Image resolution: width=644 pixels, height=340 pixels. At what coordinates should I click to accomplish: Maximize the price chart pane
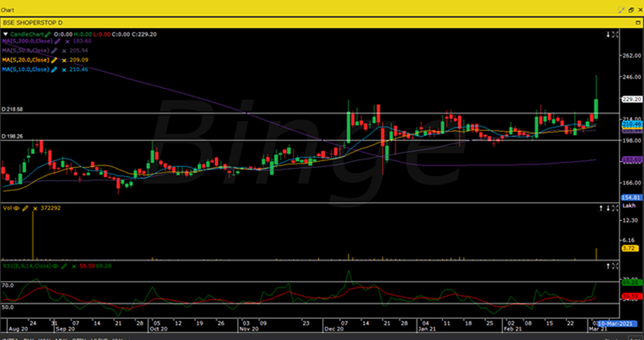tap(615, 35)
